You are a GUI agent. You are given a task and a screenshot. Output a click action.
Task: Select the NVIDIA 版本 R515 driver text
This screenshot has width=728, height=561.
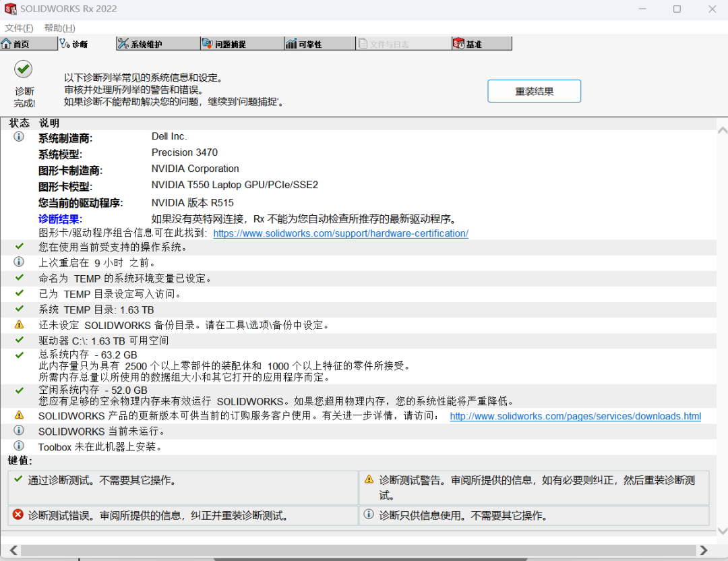coord(192,203)
